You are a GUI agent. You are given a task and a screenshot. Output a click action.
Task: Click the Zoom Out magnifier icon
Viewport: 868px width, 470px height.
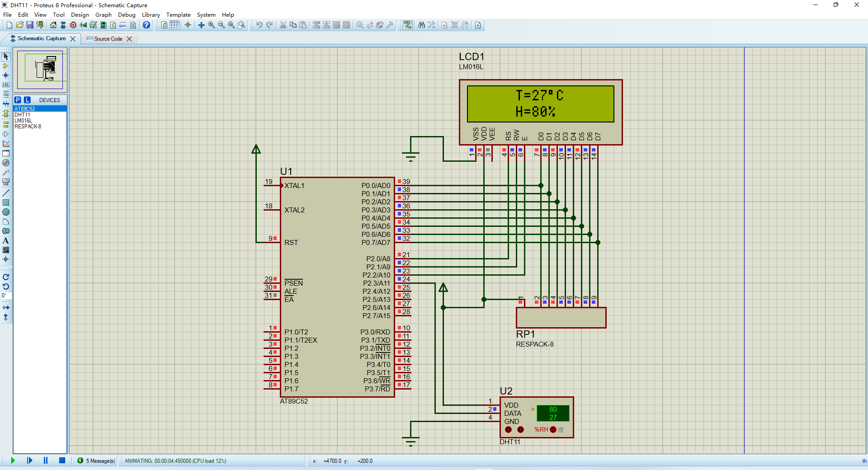pos(221,25)
